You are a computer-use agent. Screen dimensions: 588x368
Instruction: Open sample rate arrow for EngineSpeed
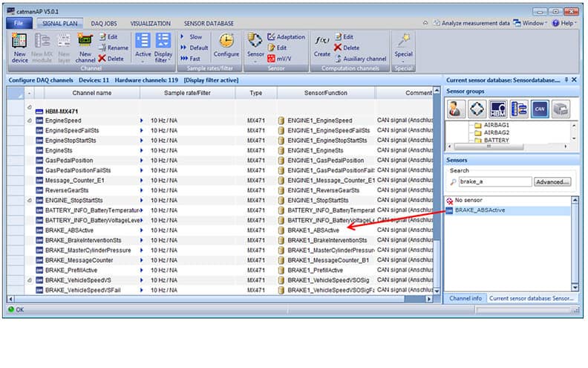click(x=141, y=120)
